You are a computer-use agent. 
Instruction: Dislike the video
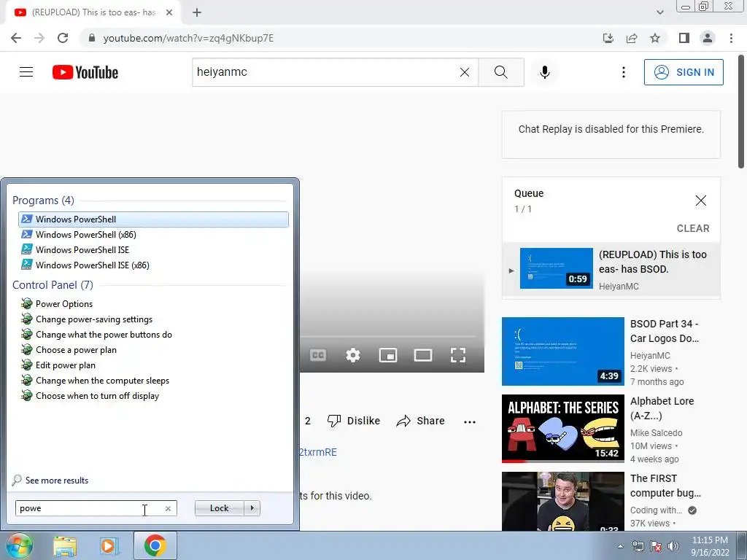(x=354, y=421)
